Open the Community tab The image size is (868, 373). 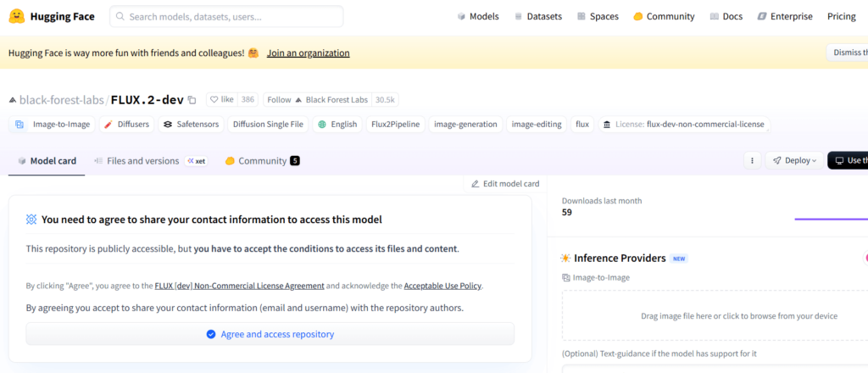(262, 161)
